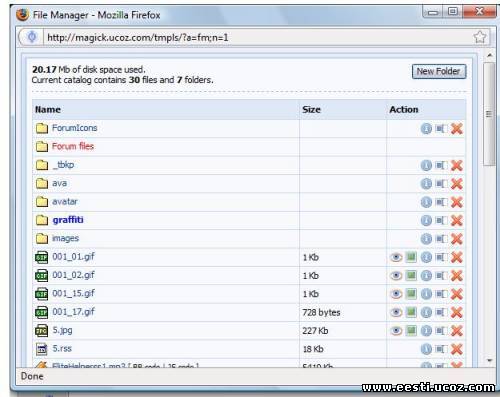
Task: Delete the ava folder
Action: pyautogui.click(x=457, y=183)
